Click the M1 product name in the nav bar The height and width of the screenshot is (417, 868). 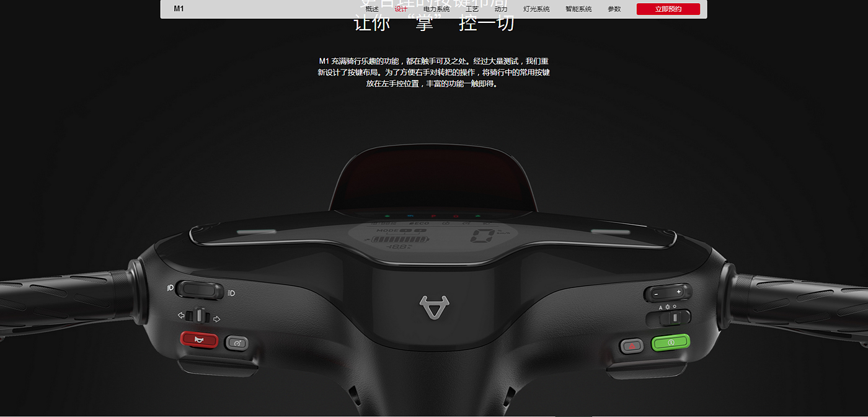coord(179,9)
